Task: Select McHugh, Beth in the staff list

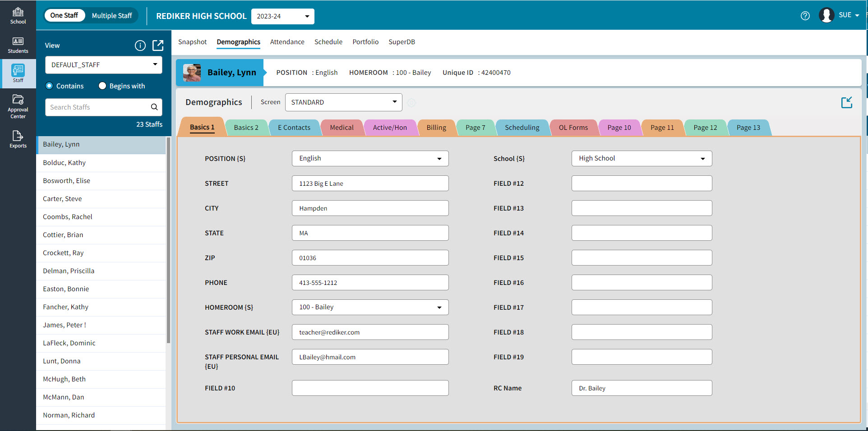Action: click(x=101, y=379)
